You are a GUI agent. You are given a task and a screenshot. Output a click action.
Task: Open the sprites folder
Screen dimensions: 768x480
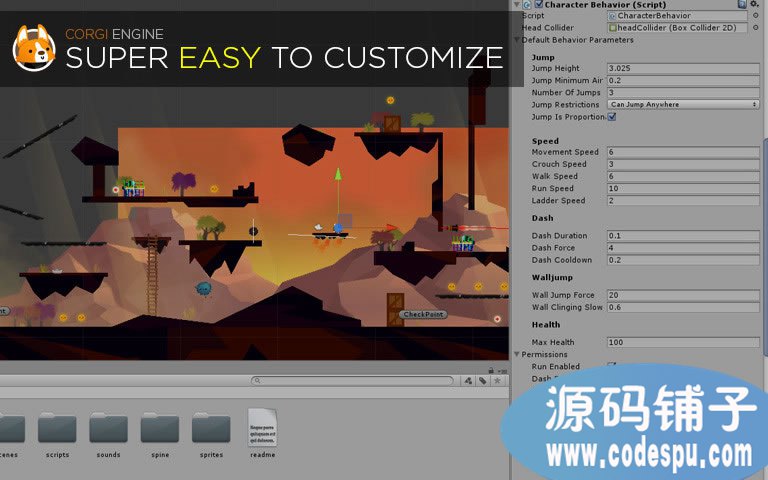(211, 430)
